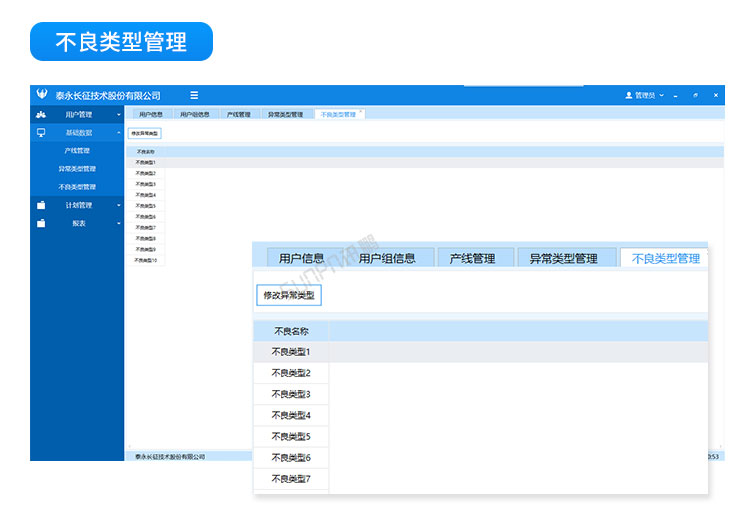Expand the 用户管理 sidebar section arrow
The height and width of the screenshot is (520, 750).
(118, 115)
